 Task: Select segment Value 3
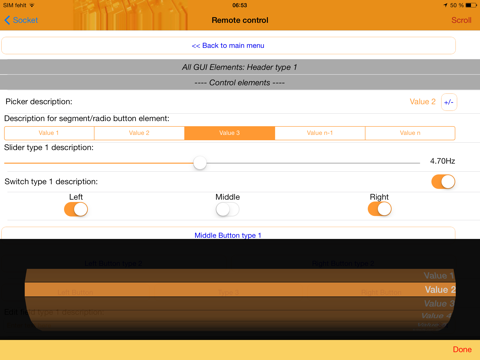pos(230,133)
